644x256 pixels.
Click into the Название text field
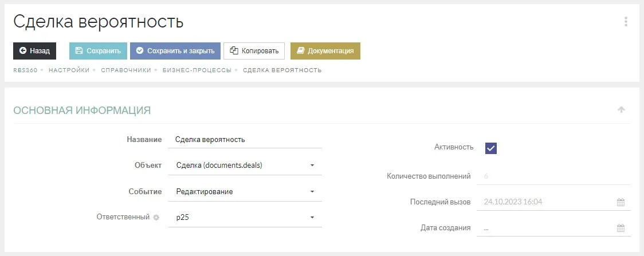(245, 140)
